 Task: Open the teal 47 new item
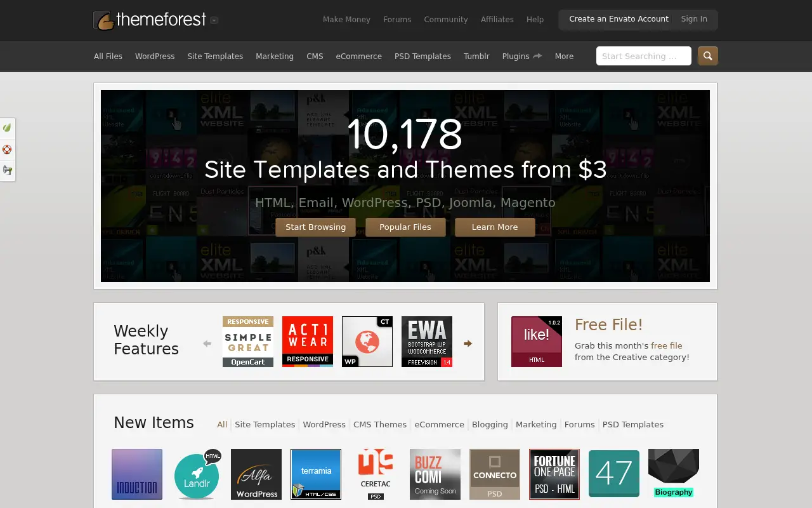(x=614, y=474)
